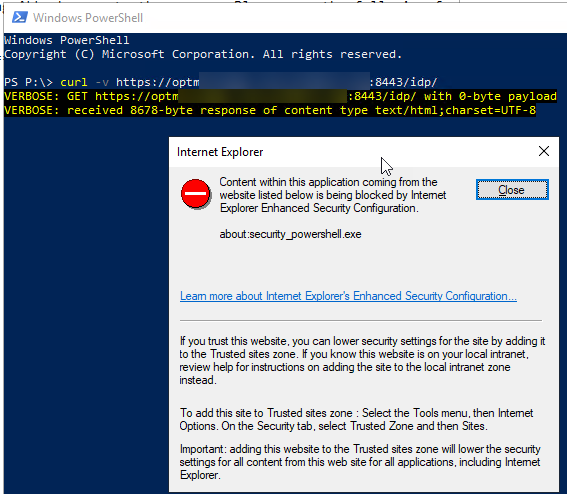
Task: Click the 'To add this site to Trusted sites zone' paragraph
Action: 356,420
